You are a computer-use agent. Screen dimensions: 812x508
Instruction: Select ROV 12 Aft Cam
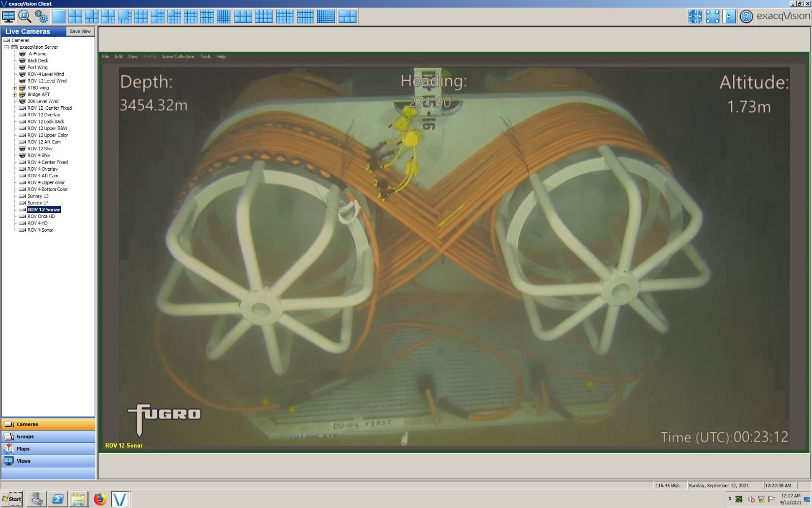coord(44,142)
